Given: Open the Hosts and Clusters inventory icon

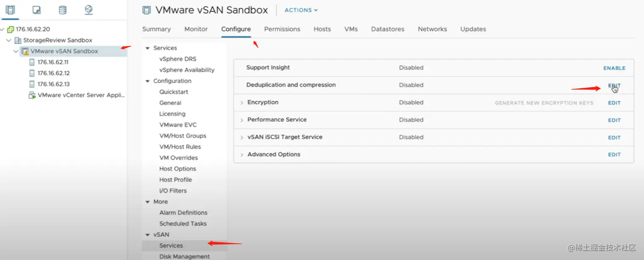Looking at the screenshot, I should (x=10, y=10).
